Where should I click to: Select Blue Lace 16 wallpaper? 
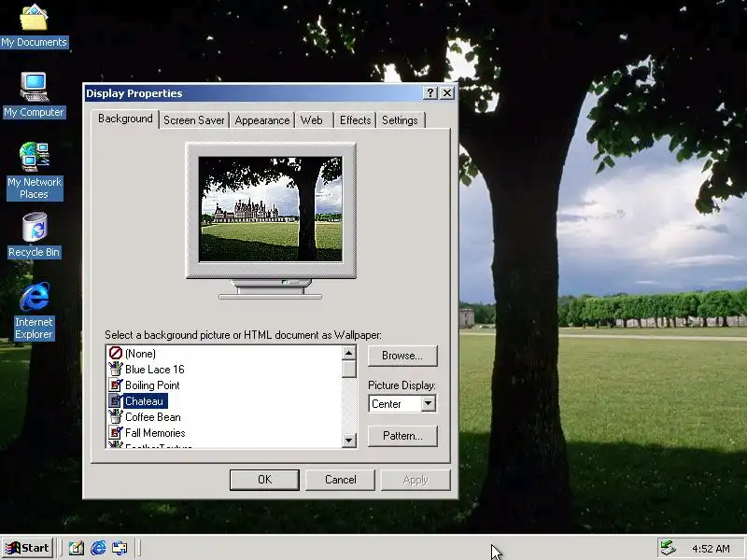[x=154, y=369]
